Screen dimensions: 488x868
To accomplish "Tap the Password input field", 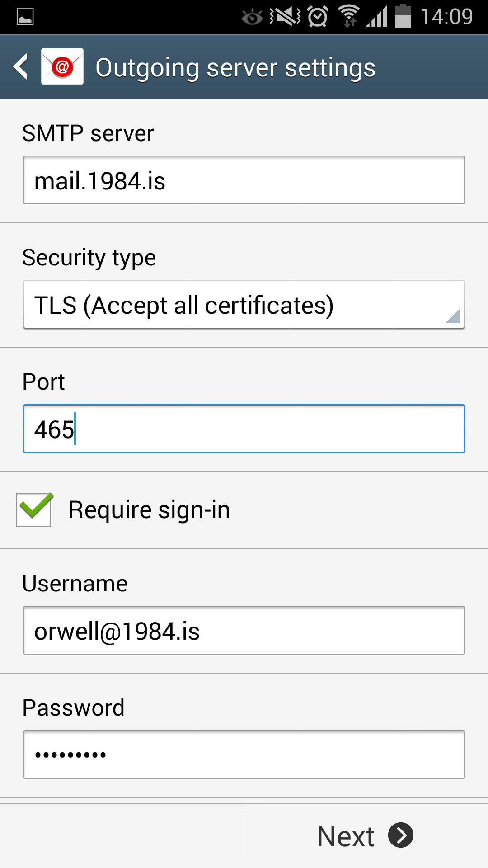I will 244,754.
